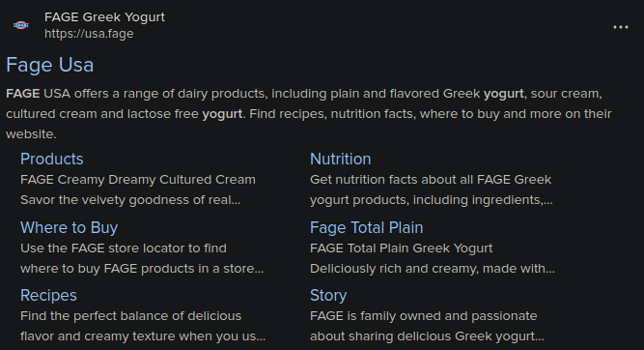The height and width of the screenshot is (350, 644).
Task: Visit the Where to Buy sitelink
Action: tap(69, 227)
